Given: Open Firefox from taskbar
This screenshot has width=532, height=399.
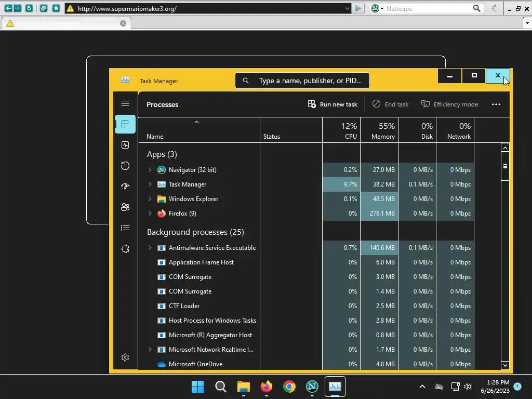Looking at the screenshot, I should click(x=267, y=387).
